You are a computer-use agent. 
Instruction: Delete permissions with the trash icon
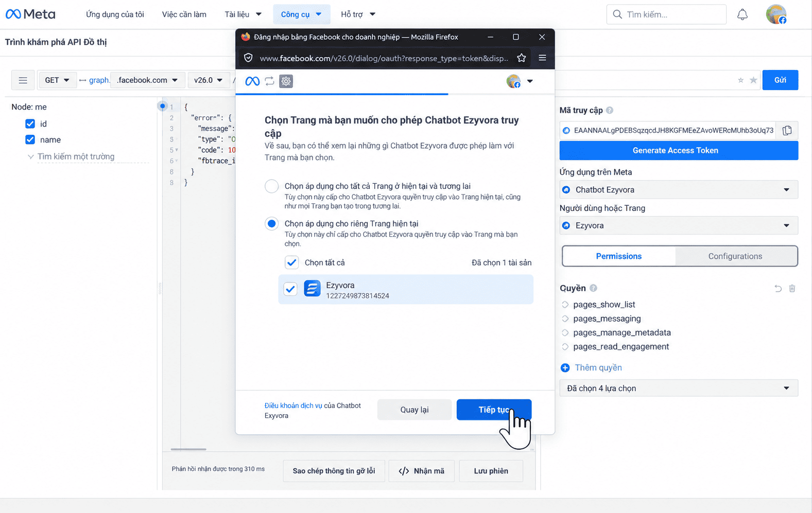792,288
